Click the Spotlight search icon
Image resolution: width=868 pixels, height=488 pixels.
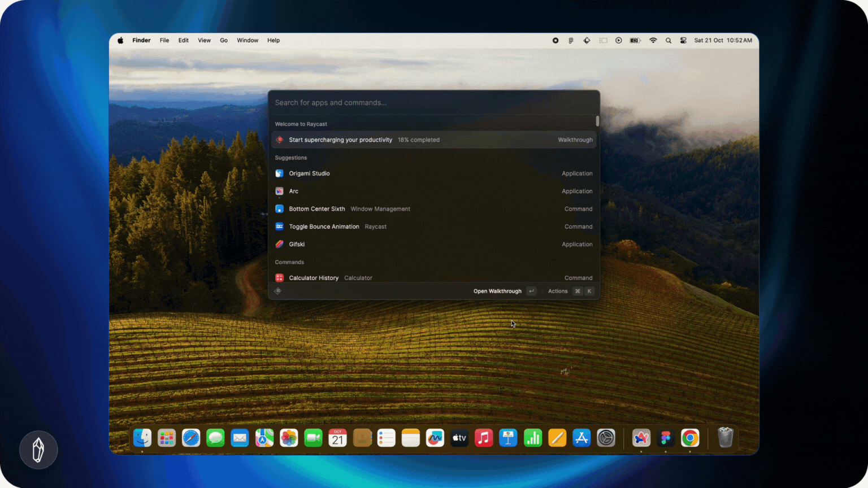(x=669, y=41)
